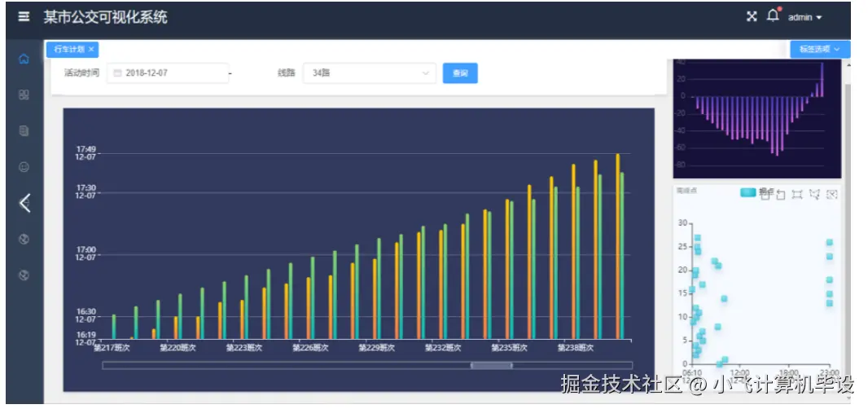The image size is (868, 409).
Task: Click y-axis label 16:30 12-07
Action: click(x=85, y=316)
